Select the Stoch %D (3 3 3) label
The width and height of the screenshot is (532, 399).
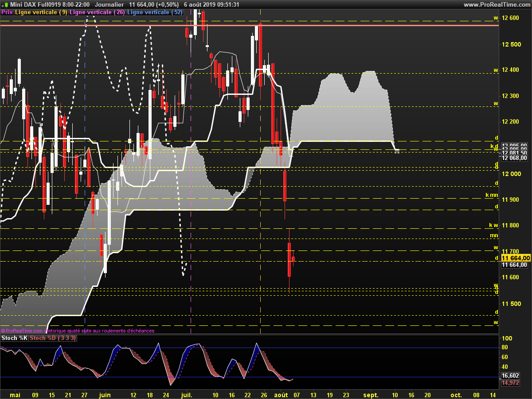tap(53, 338)
